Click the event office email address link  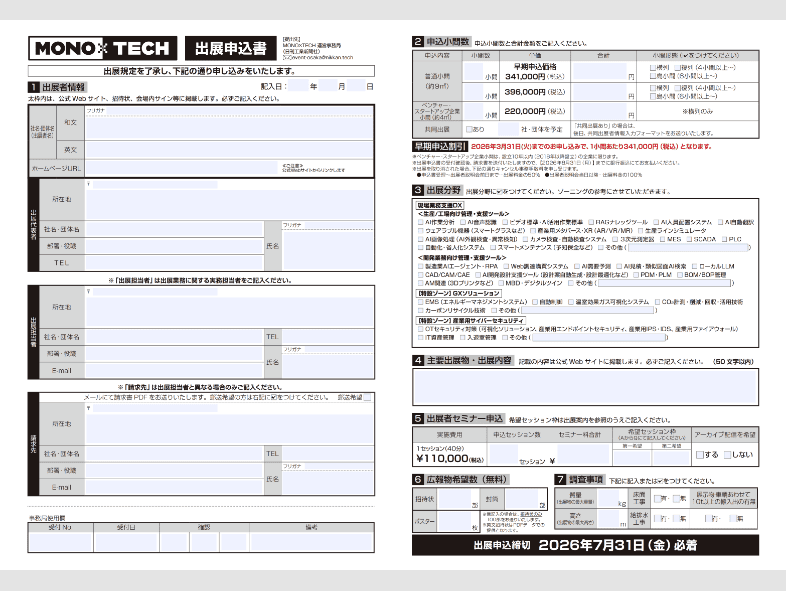(x=318, y=59)
